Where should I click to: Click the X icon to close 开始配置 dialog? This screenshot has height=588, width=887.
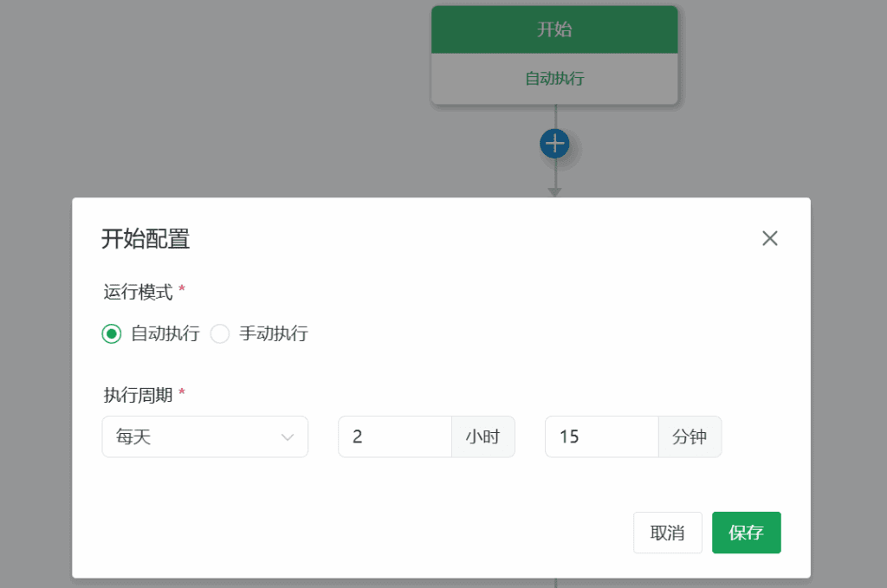pyautogui.click(x=769, y=238)
